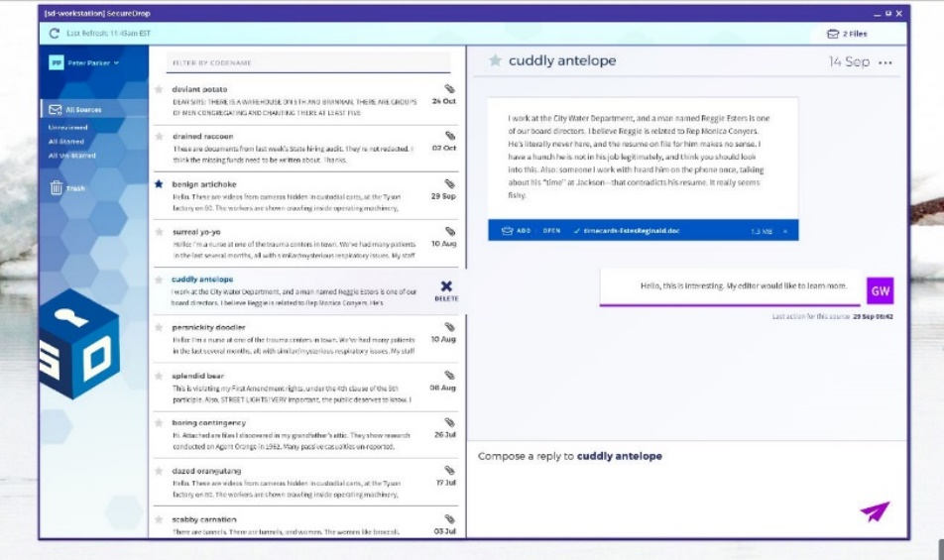Open the persnickity doodler conversation
Image resolution: width=944 pixels, height=560 pixels.
click(305, 339)
